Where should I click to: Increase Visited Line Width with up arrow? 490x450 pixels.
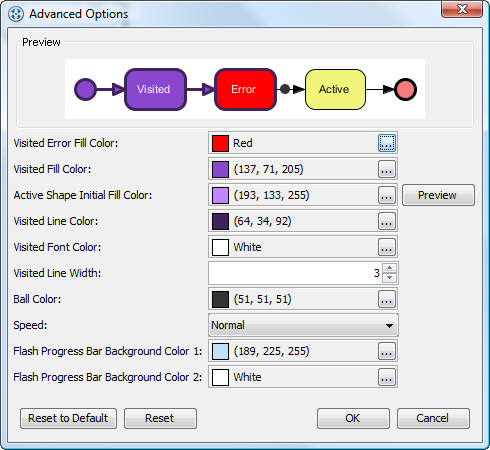(x=389, y=268)
